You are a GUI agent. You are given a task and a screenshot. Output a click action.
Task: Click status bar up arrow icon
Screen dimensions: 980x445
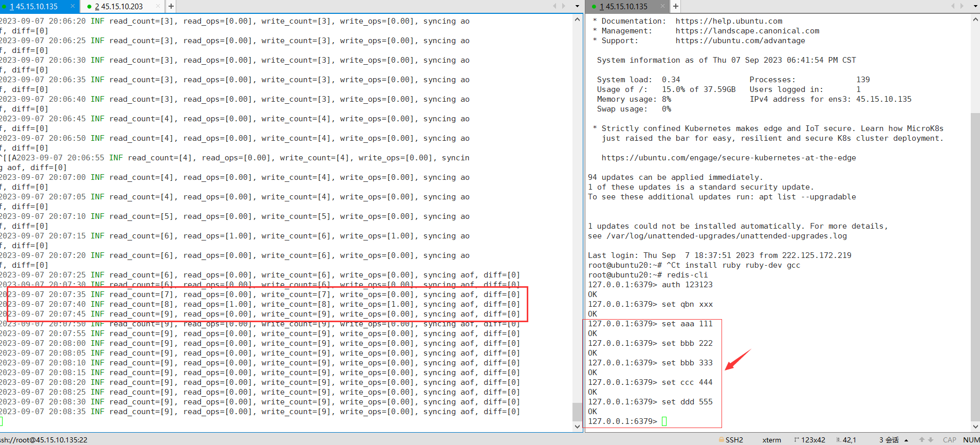click(x=922, y=440)
